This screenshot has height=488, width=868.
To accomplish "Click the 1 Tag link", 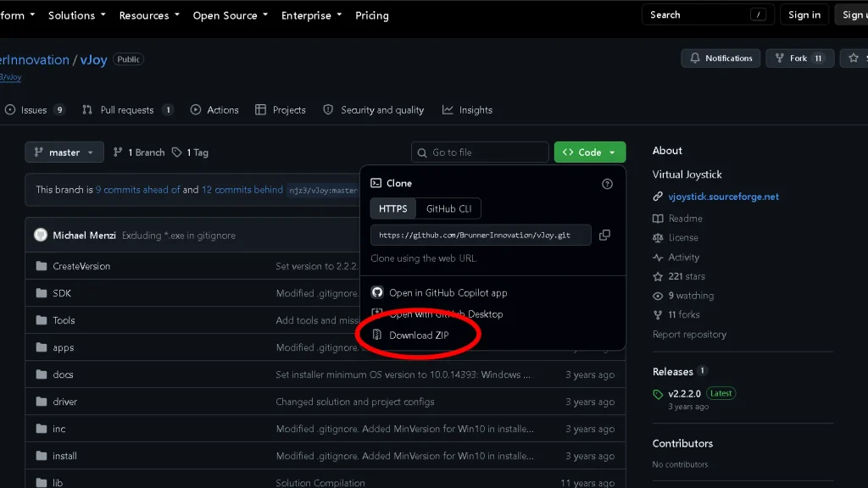I will point(190,152).
